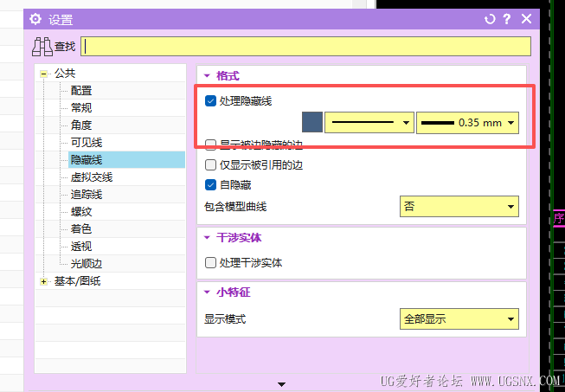Collapse the 公共 tree node
The width and height of the screenshot is (565, 392).
(x=43, y=74)
